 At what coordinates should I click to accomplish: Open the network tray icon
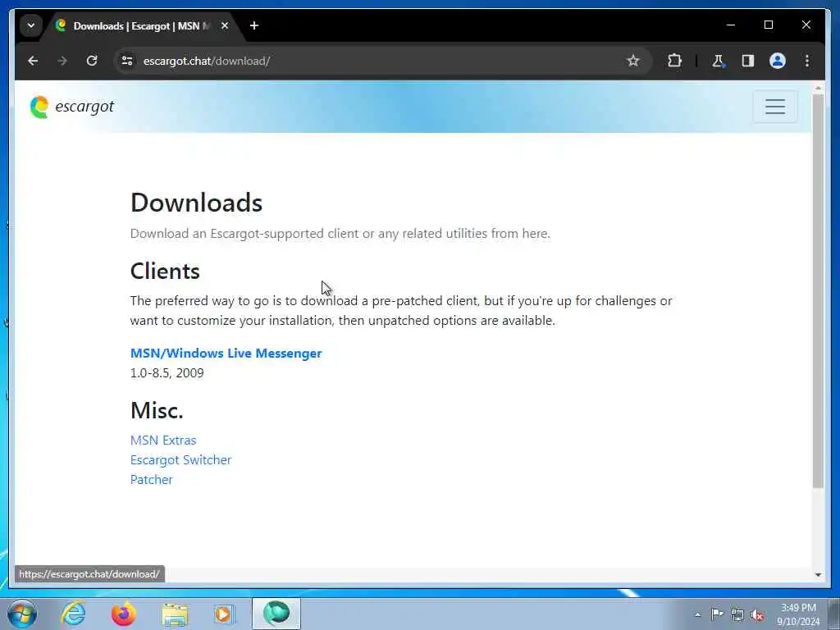[737, 614]
